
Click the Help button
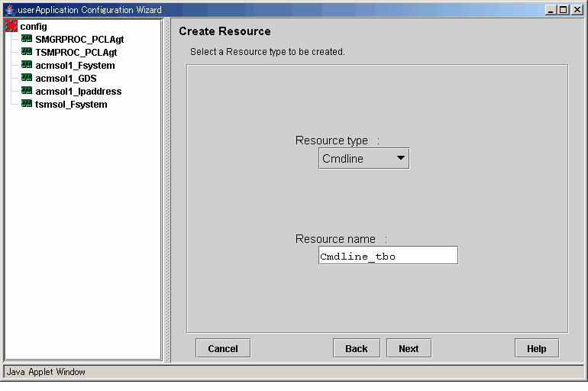pyautogui.click(x=537, y=349)
